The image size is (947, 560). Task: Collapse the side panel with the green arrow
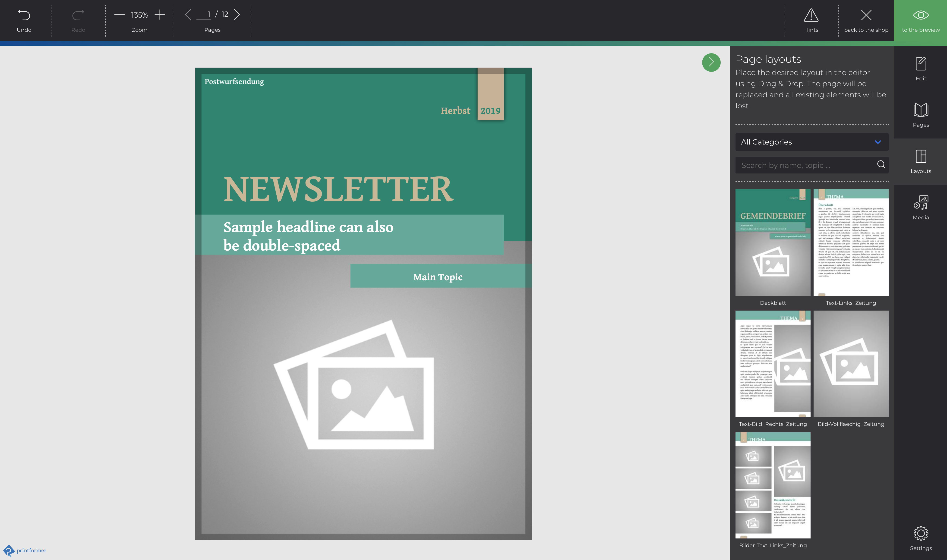[711, 62]
